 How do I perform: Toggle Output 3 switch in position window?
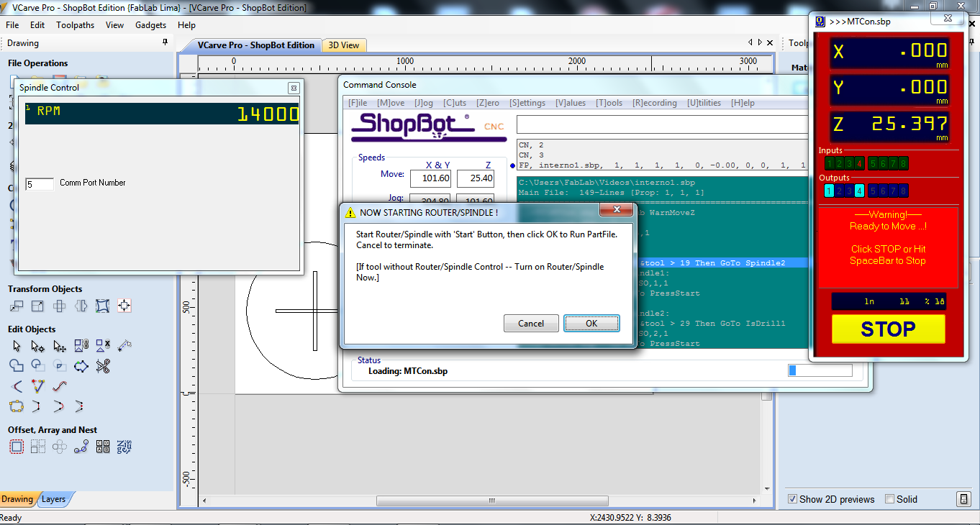[x=848, y=191]
